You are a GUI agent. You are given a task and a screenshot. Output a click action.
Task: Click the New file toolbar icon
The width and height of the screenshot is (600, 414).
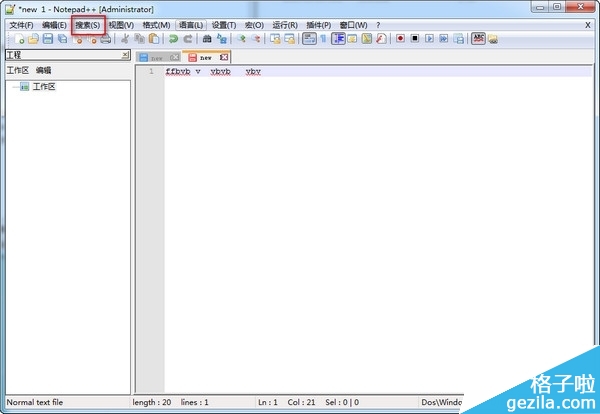point(19,39)
